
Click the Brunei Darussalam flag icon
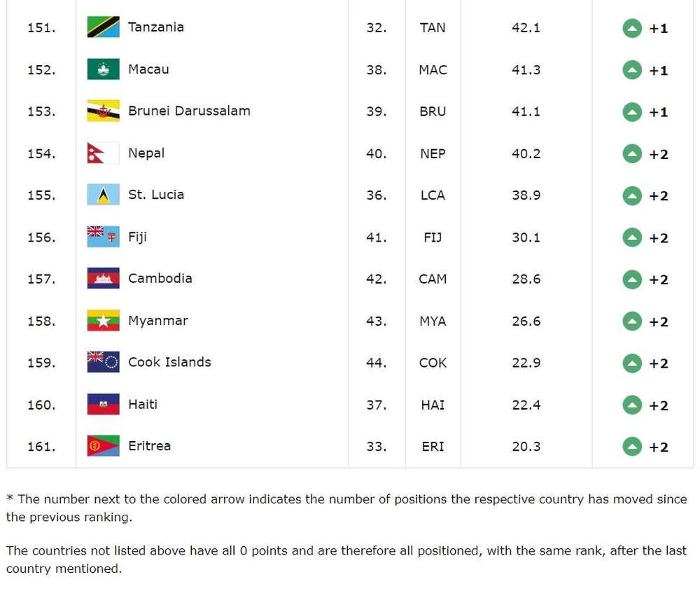click(103, 111)
